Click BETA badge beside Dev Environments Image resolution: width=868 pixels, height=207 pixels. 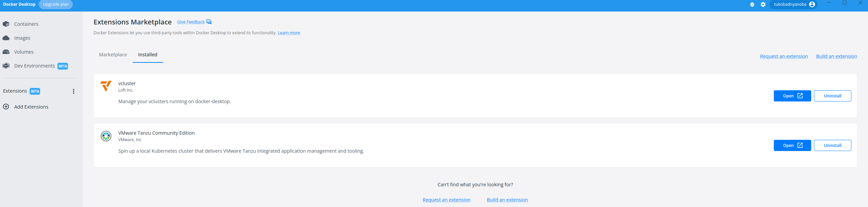63,66
